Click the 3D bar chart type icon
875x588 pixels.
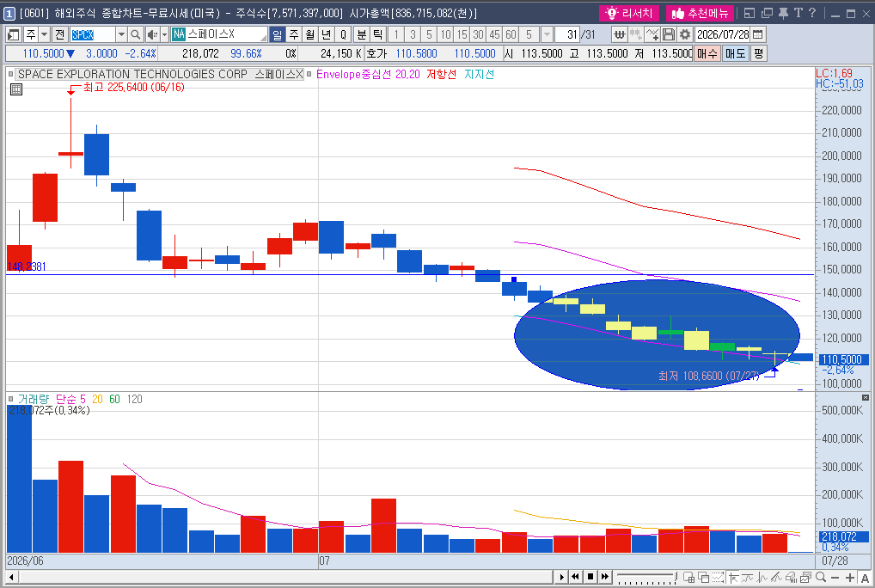(x=790, y=578)
